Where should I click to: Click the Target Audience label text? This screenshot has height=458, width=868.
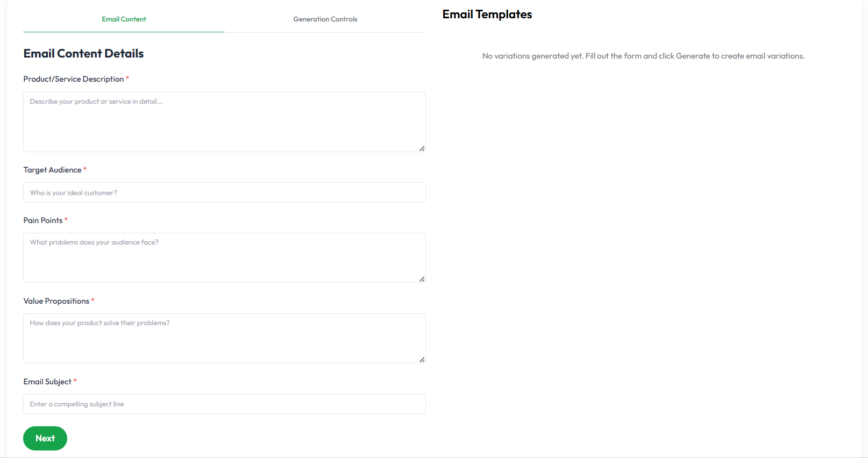click(52, 170)
